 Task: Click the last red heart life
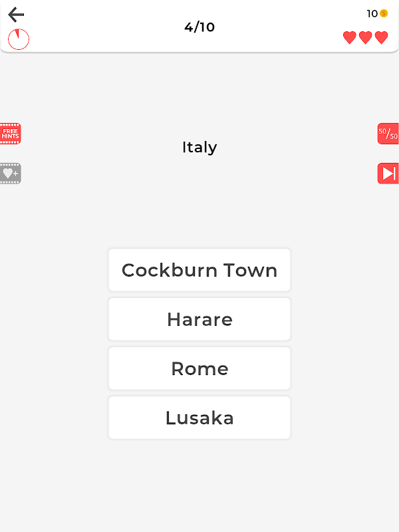(381, 38)
